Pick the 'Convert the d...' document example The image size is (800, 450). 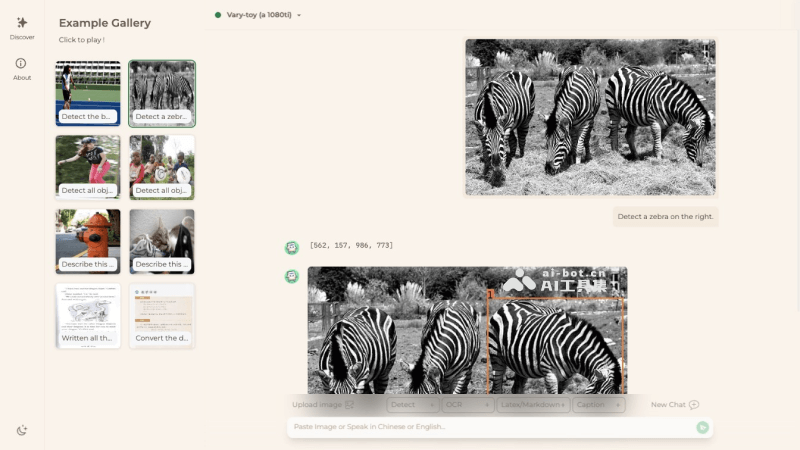[162, 315]
